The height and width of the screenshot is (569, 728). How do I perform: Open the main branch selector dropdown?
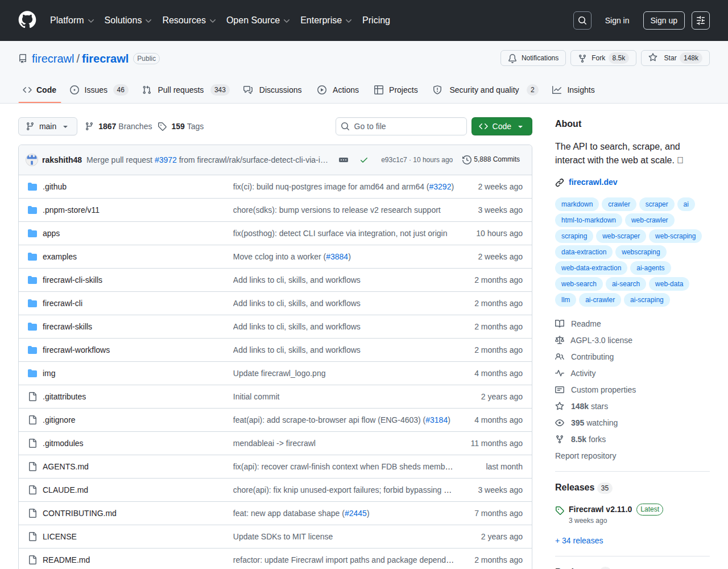48,126
